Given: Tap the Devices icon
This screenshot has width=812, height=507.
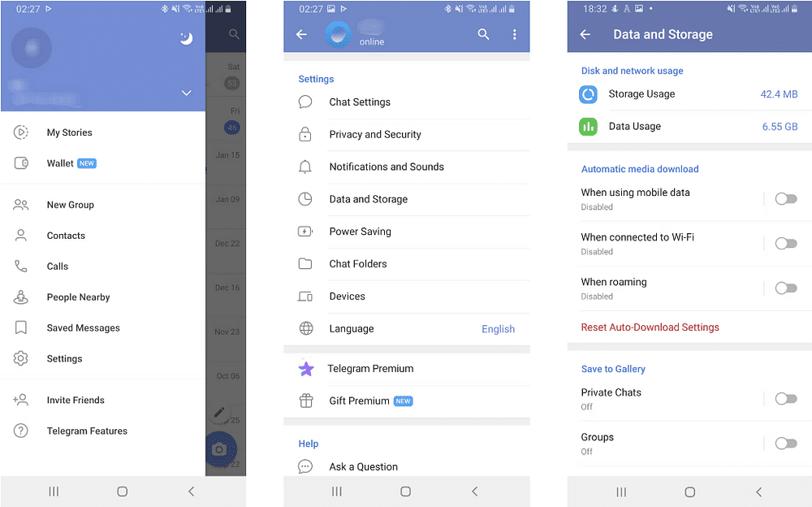Looking at the screenshot, I should [305, 297].
